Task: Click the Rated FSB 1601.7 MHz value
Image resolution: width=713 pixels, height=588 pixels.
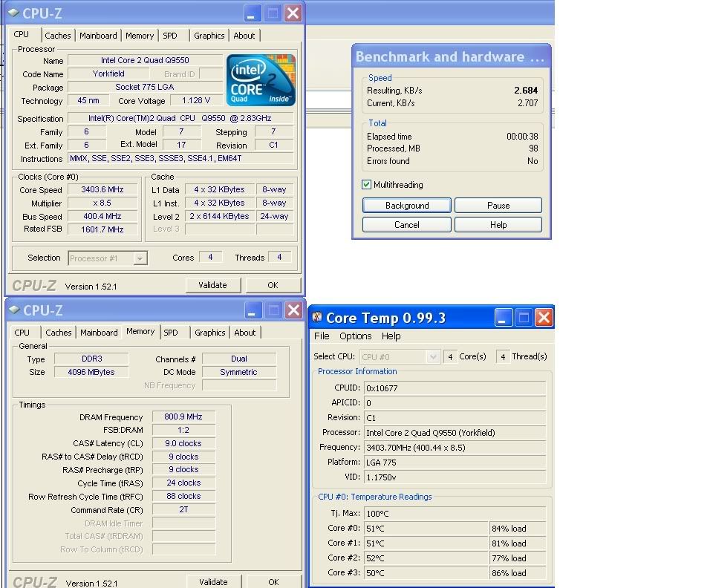Action: [x=102, y=229]
